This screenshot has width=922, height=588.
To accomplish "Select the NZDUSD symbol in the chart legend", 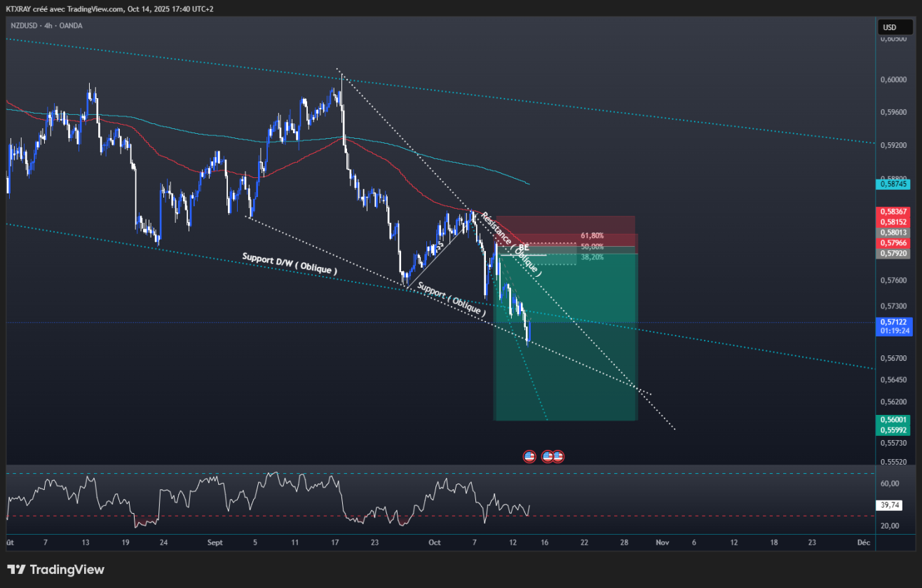I will 25,25.
